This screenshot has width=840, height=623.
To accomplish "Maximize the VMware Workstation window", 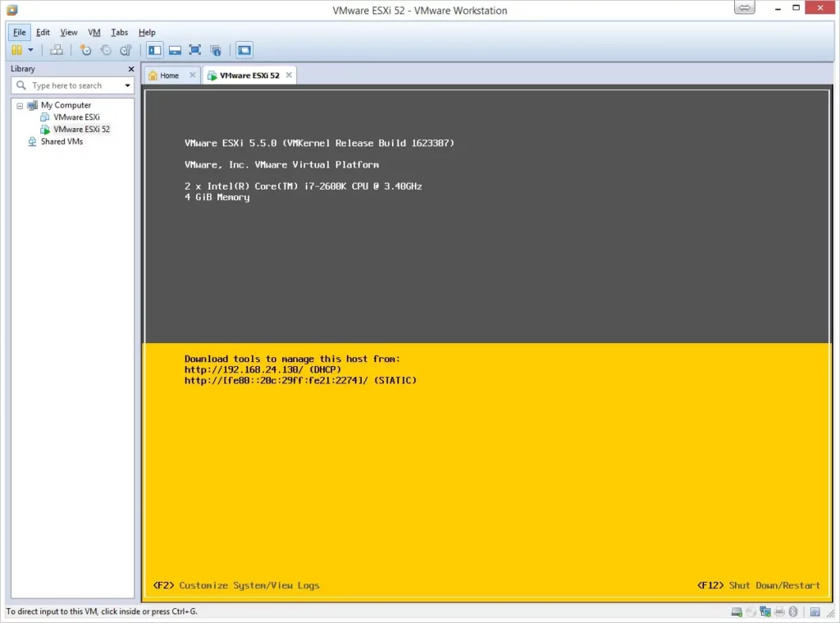I will pos(796,8).
